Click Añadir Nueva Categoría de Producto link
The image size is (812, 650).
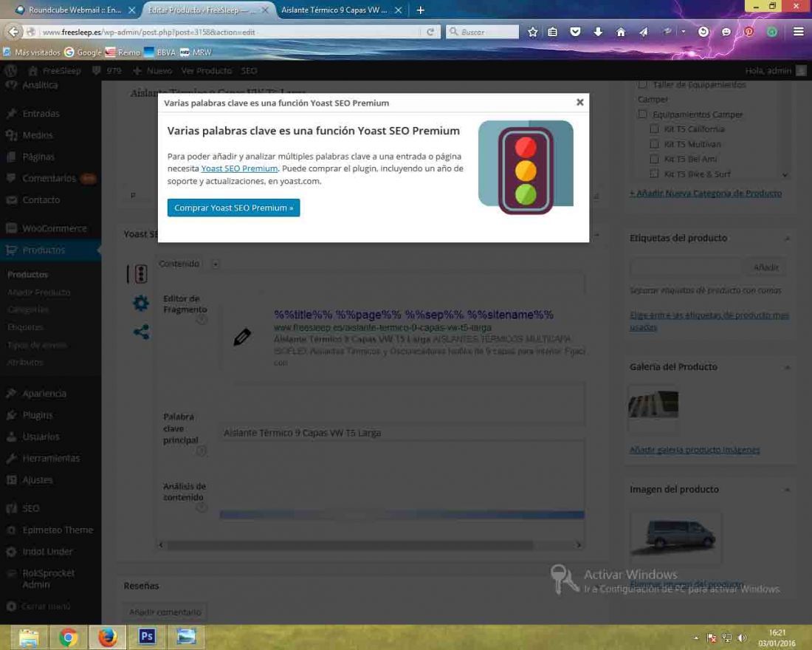(705, 194)
